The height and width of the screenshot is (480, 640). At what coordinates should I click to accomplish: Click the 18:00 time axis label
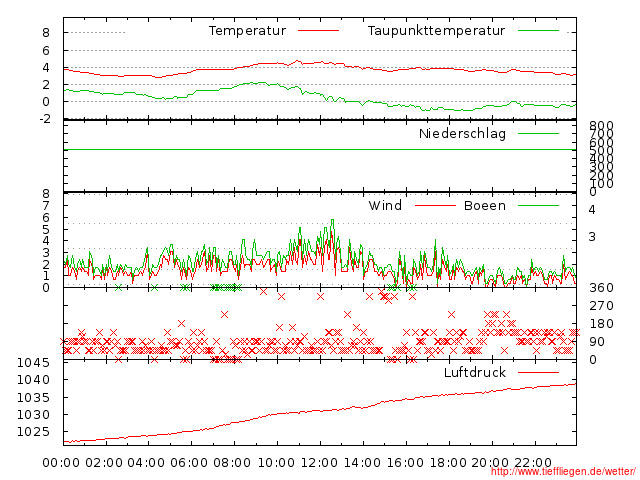point(448,463)
